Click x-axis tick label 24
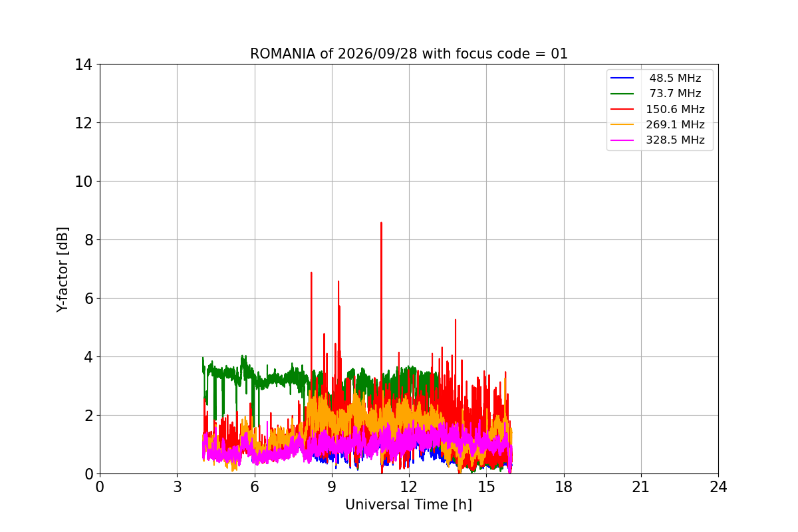 (718, 487)
